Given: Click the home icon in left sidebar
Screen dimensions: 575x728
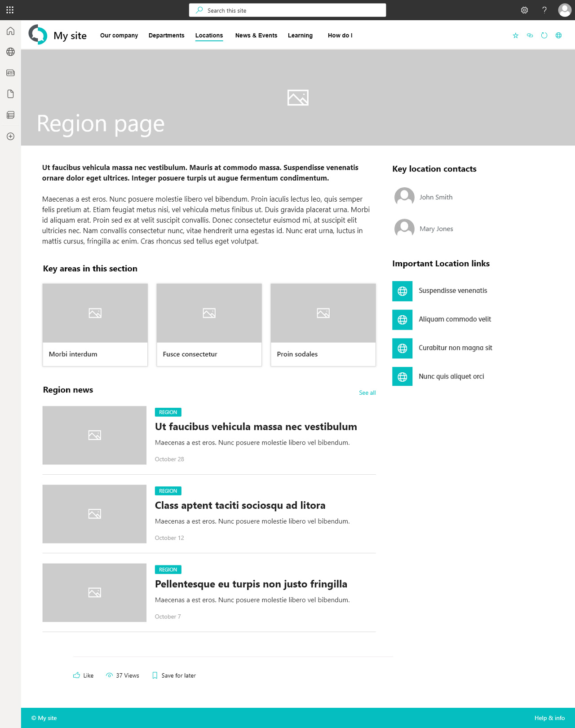Looking at the screenshot, I should [x=10, y=31].
